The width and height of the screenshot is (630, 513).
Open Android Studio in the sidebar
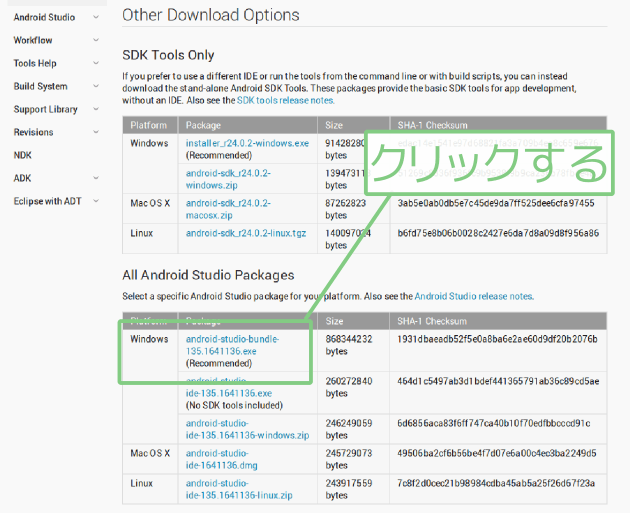pyautogui.click(x=44, y=17)
